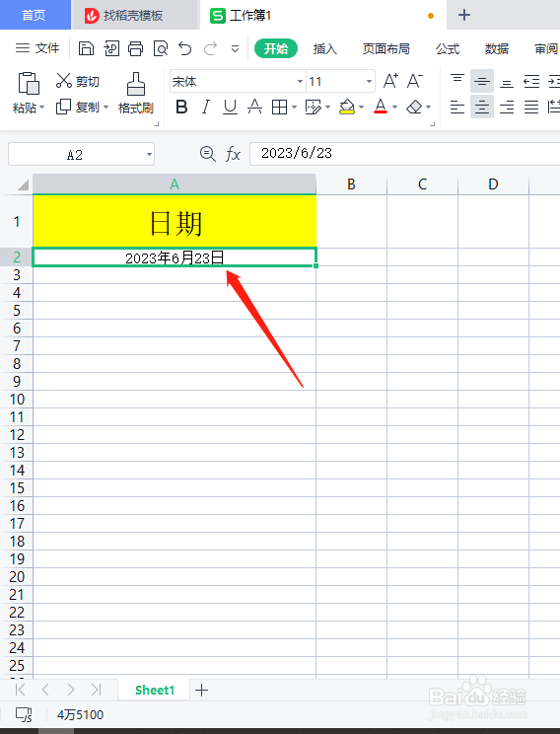Viewport: 560px width, 734px height.
Task: Open the 粘贴 paste dropdown arrow
Action: [42, 108]
